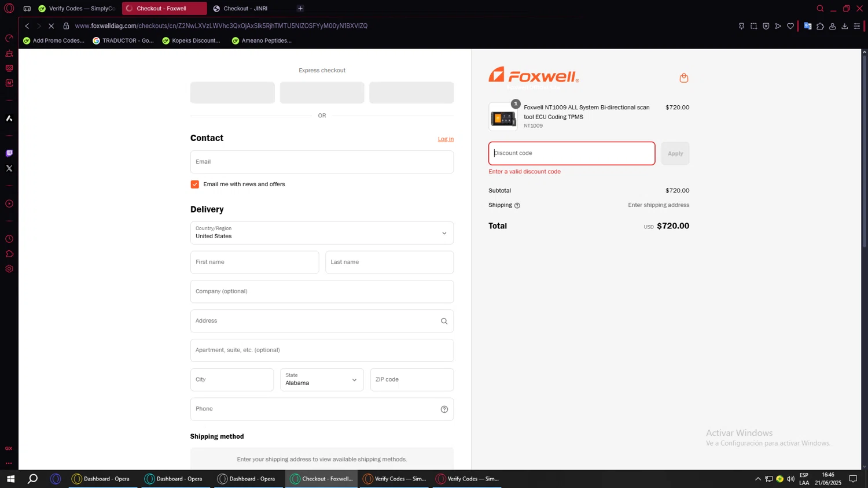
Task: Open taskbar volume speaker icon
Action: point(790,479)
